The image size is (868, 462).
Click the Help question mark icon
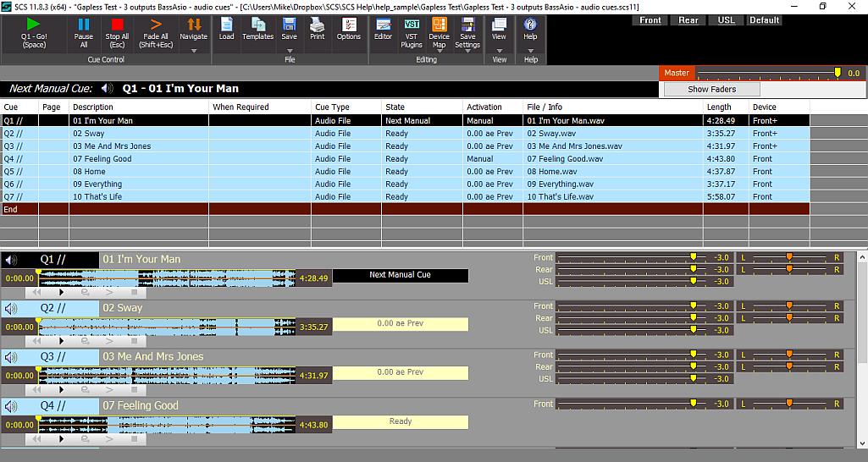[x=530, y=25]
